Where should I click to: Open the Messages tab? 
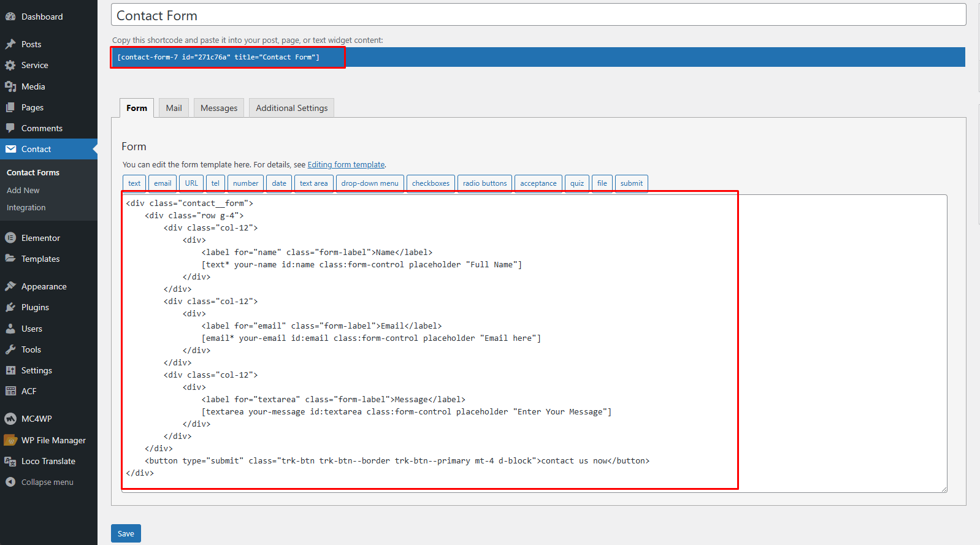click(x=219, y=108)
